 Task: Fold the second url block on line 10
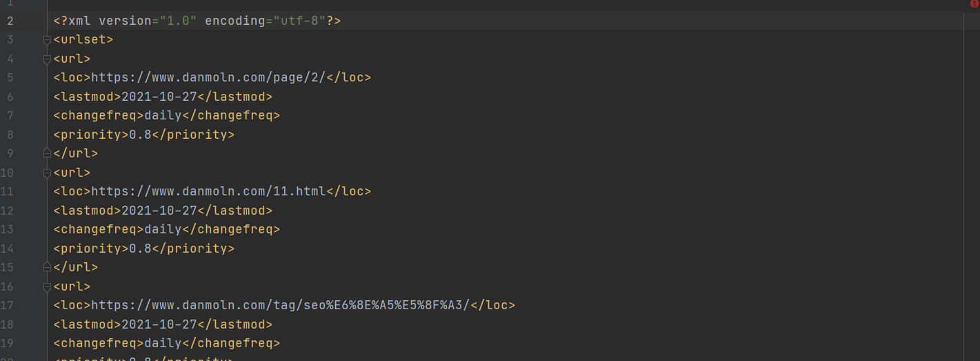(x=47, y=173)
